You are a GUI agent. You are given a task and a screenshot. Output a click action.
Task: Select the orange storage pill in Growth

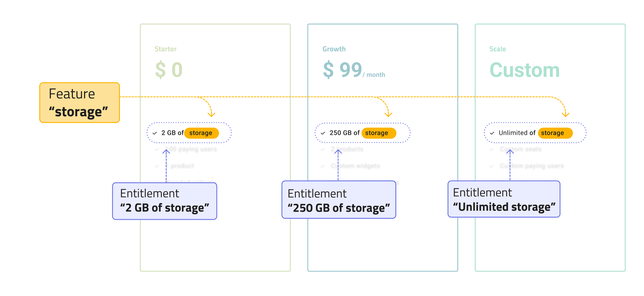pyautogui.click(x=378, y=133)
